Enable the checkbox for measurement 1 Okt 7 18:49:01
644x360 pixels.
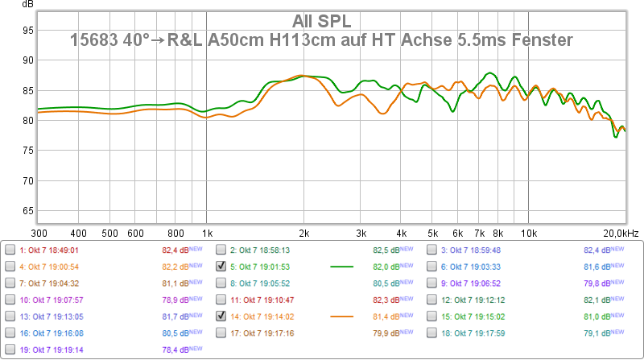tap(10, 250)
